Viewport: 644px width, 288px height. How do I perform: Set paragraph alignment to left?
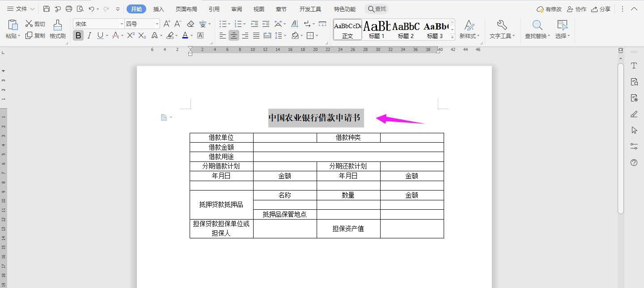223,35
